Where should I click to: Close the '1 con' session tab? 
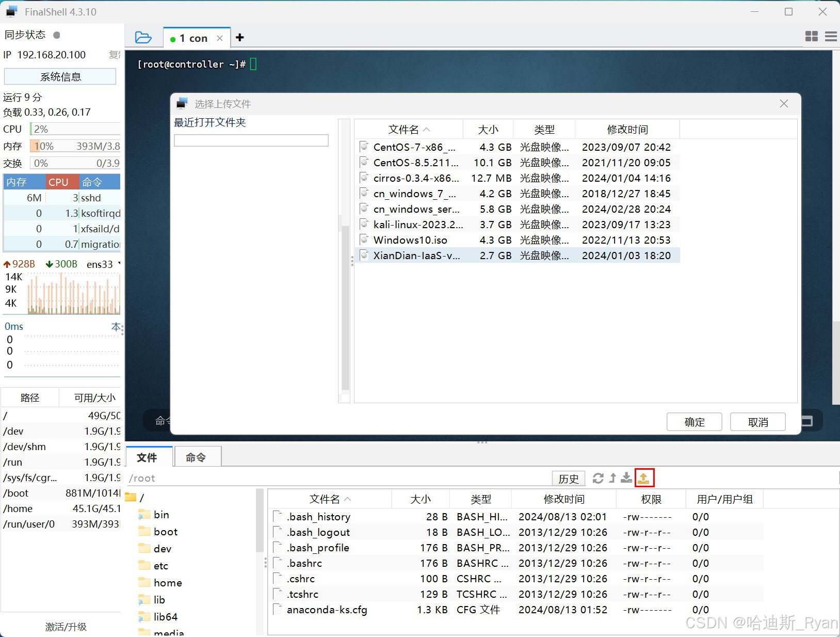(x=220, y=38)
